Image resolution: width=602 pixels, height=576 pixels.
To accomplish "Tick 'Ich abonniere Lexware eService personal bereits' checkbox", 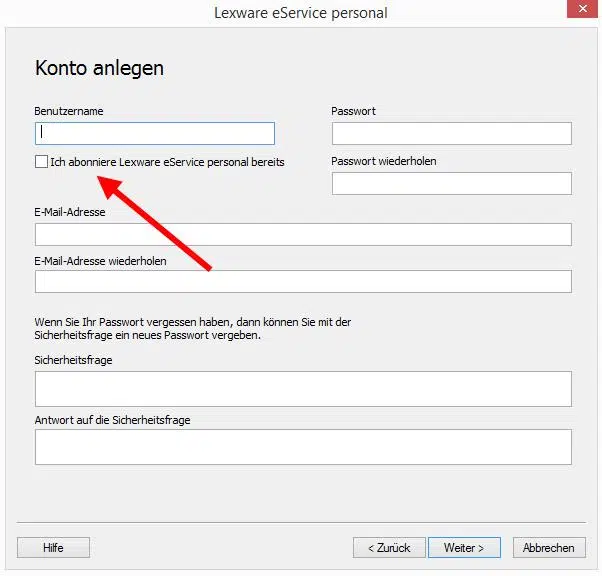I will tap(41, 162).
